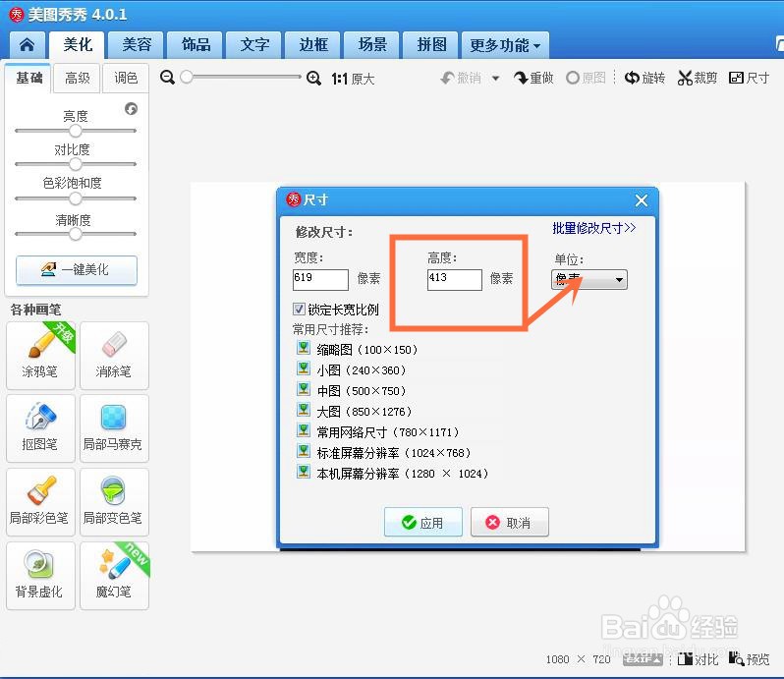Click the 高度 height input field
The image size is (784, 679).
pos(455,279)
